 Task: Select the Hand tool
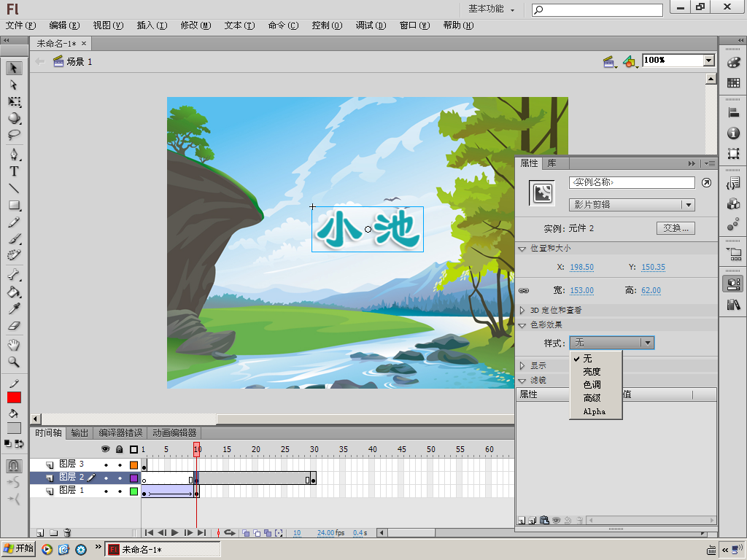point(14,345)
